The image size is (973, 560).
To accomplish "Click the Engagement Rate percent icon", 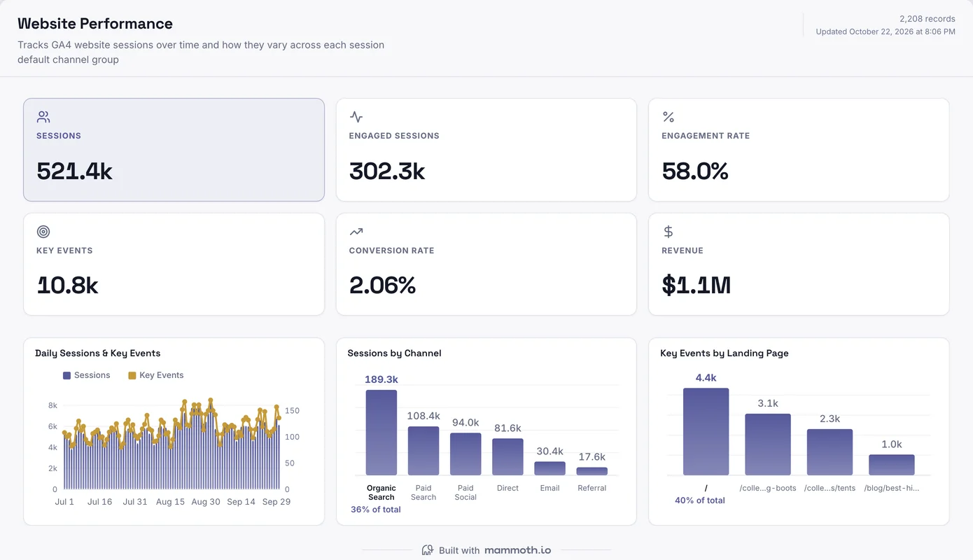I will pos(668,117).
